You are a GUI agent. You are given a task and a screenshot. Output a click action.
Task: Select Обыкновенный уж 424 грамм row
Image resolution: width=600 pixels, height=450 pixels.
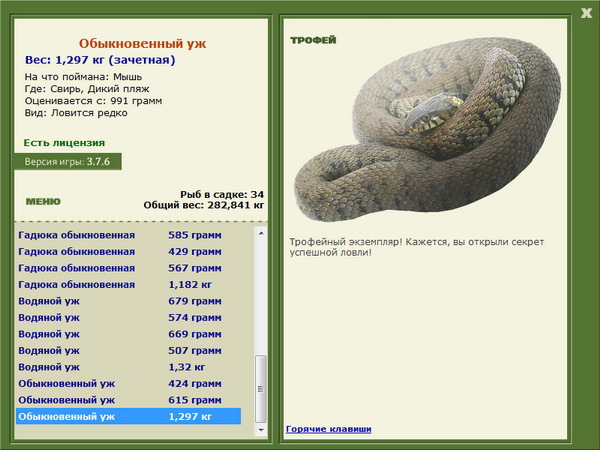pyautogui.click(x=128, y=383)
